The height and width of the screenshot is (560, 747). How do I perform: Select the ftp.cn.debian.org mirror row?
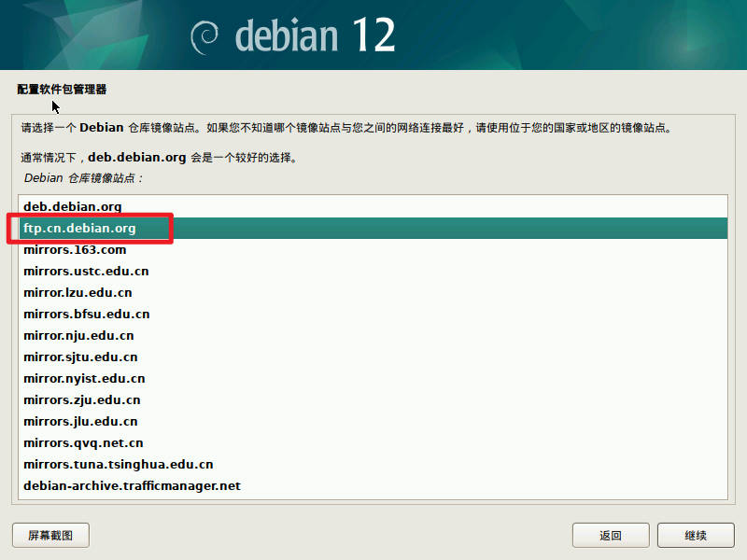click(373, 228)
